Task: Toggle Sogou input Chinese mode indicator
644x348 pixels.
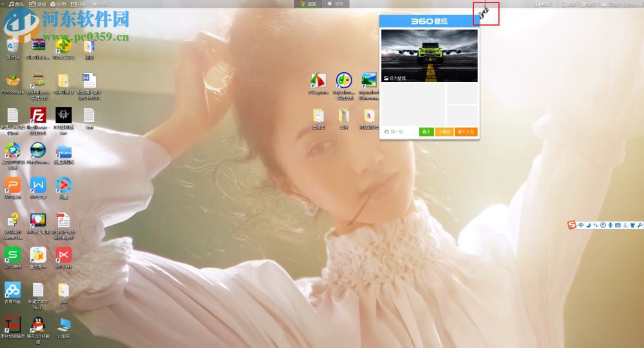Action: click(x=581, y=225)
